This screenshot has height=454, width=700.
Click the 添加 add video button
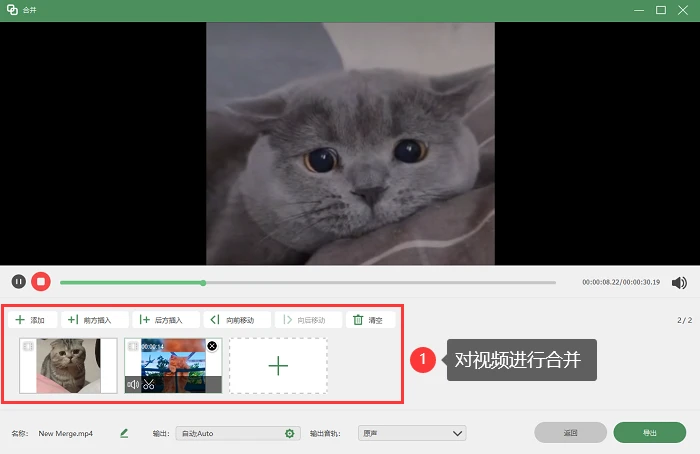point(32,320)
